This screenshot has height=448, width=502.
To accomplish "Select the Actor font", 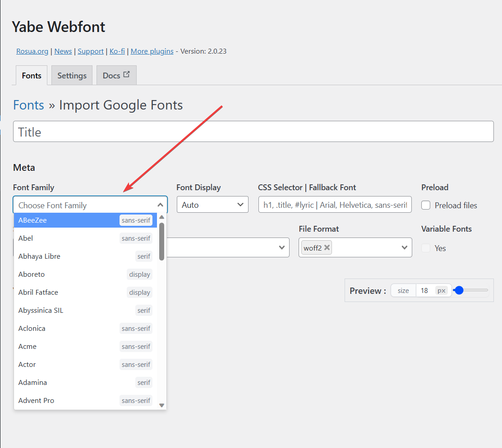I will (x=85, y=365).
